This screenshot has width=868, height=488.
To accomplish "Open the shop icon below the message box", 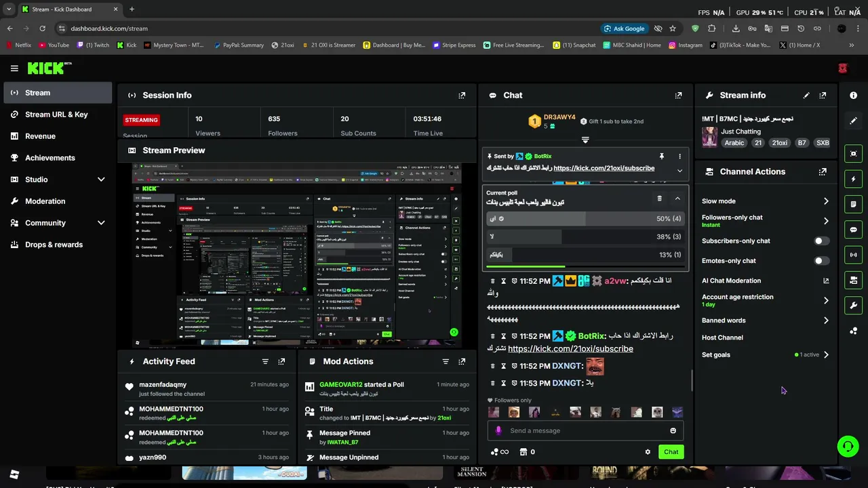I will pos(523,452).
